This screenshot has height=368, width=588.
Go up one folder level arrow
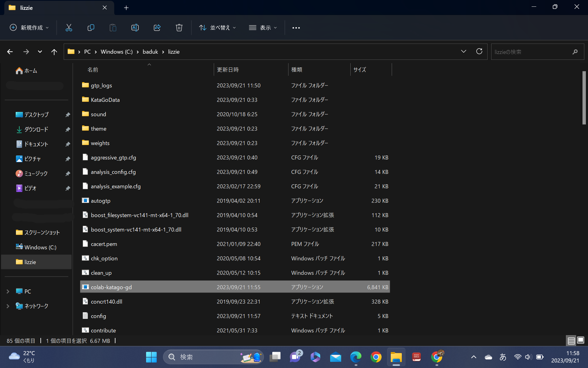[54, 52]
